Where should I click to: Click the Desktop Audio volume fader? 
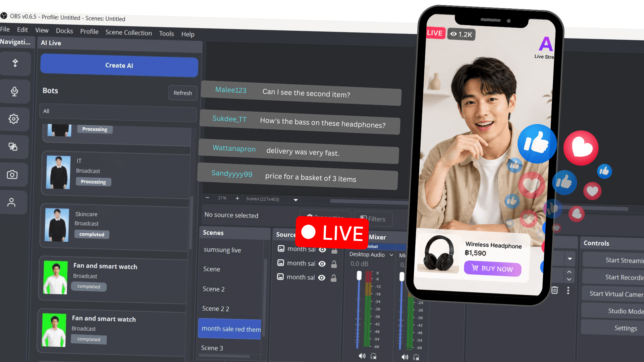[359, 276]
